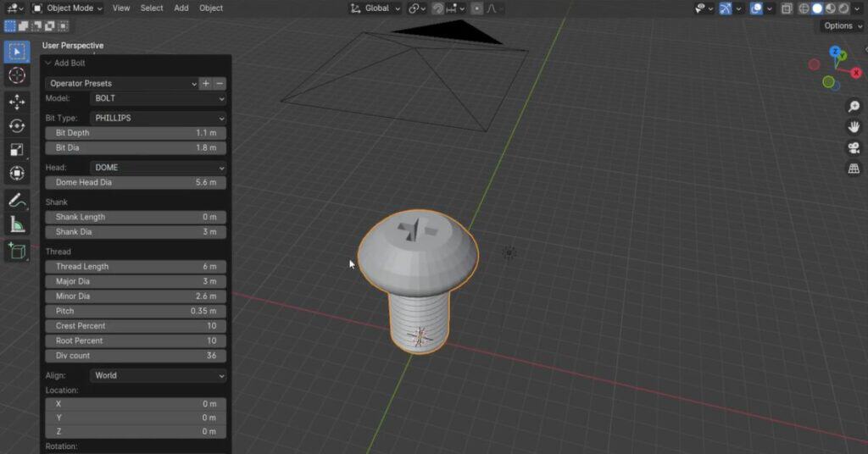
Task: Collapse the Add Bolt panel
Action: [48, 64]
